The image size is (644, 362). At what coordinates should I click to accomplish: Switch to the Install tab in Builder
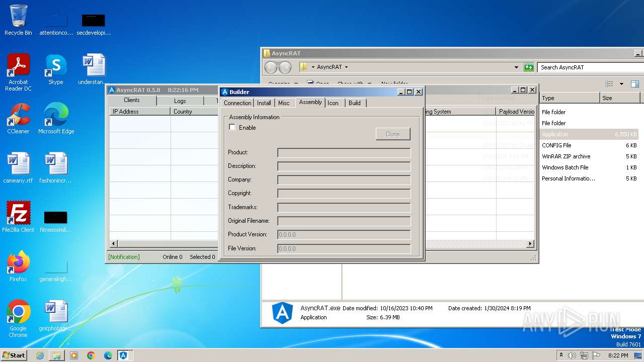(264, 103)
